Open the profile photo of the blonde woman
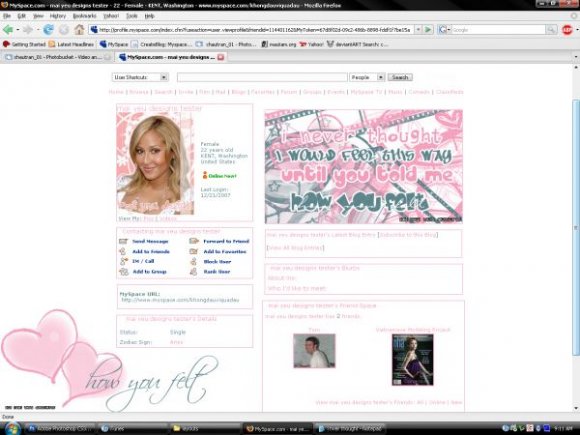The height and width of the screenshot is (435, 580). (x=155, y=163)
